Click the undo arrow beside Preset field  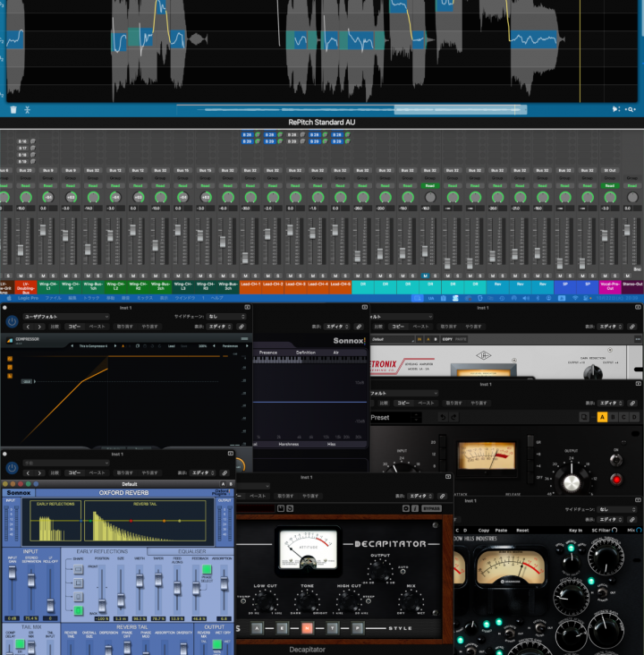443,417
